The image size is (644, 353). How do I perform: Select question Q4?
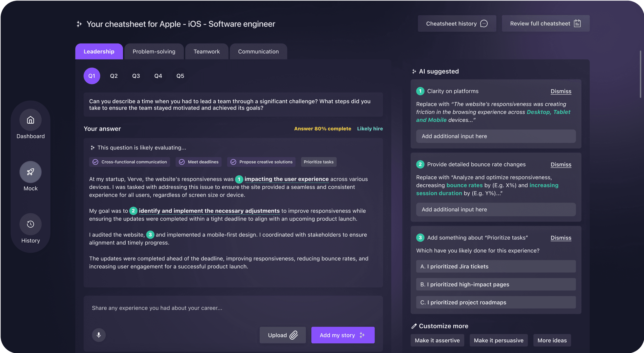pos(158,76)
